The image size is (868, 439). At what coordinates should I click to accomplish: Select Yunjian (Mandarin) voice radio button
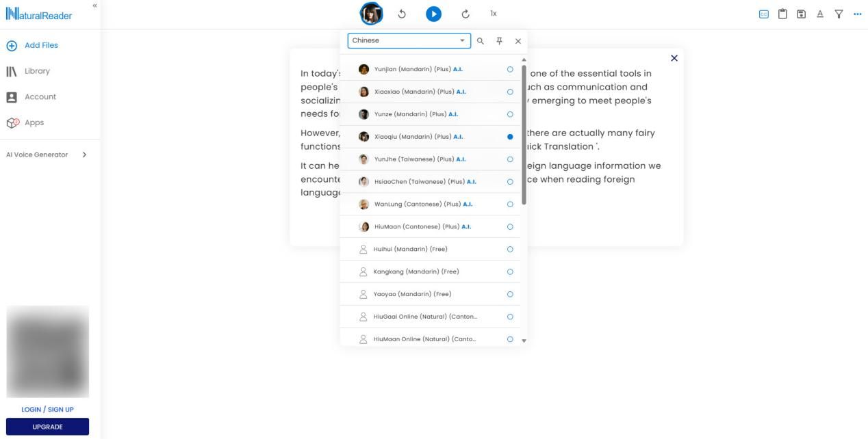coord(510,69)
